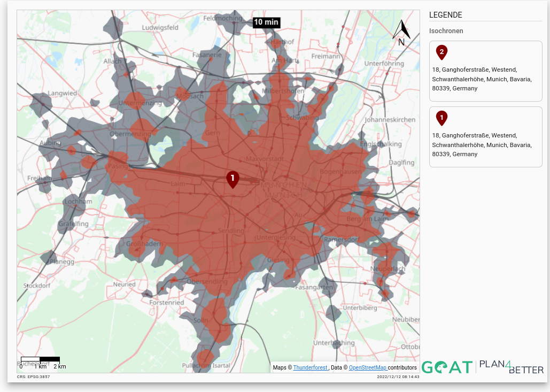
Task: Select the legend pin icon numbered 1
Action: 441,118
